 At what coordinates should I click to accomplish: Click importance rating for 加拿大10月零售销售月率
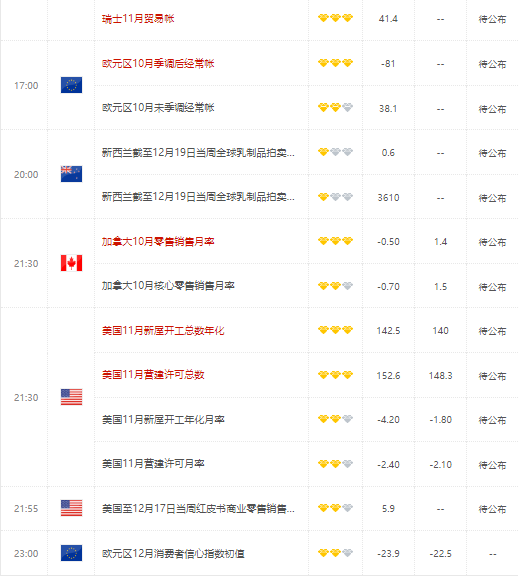click(x=335, y=241)
